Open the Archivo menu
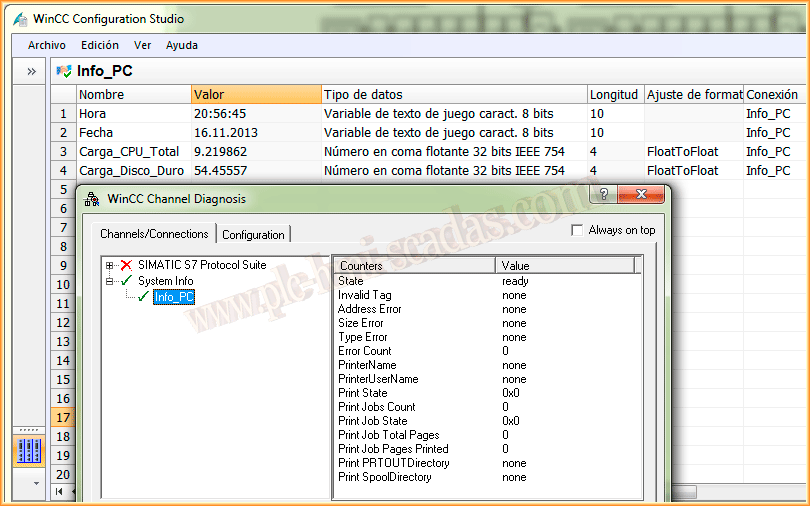Viewport: 810px width, 506px height. (x=47, y=45)
